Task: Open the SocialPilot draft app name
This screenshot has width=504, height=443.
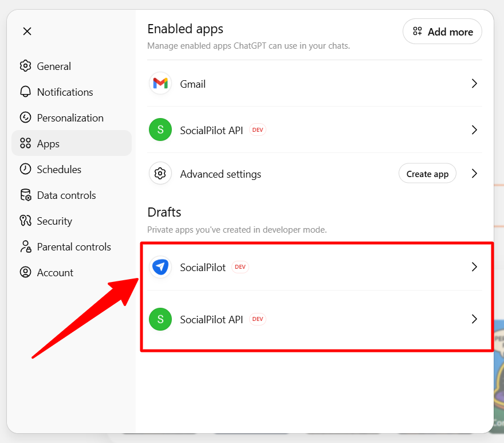Action: tap(203, 267)
